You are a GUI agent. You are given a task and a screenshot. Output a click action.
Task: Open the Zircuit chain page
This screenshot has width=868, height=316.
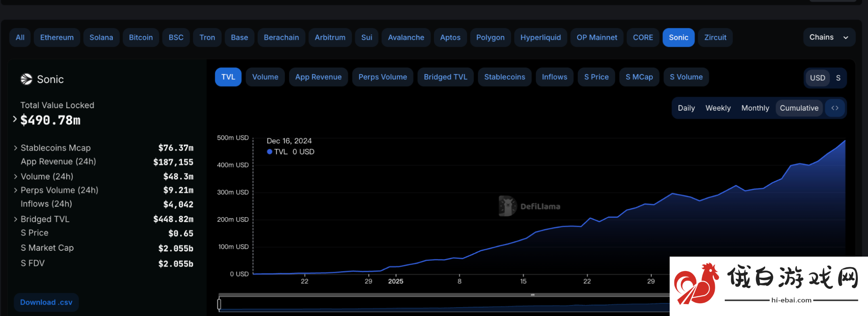click(x=715, y=37)
